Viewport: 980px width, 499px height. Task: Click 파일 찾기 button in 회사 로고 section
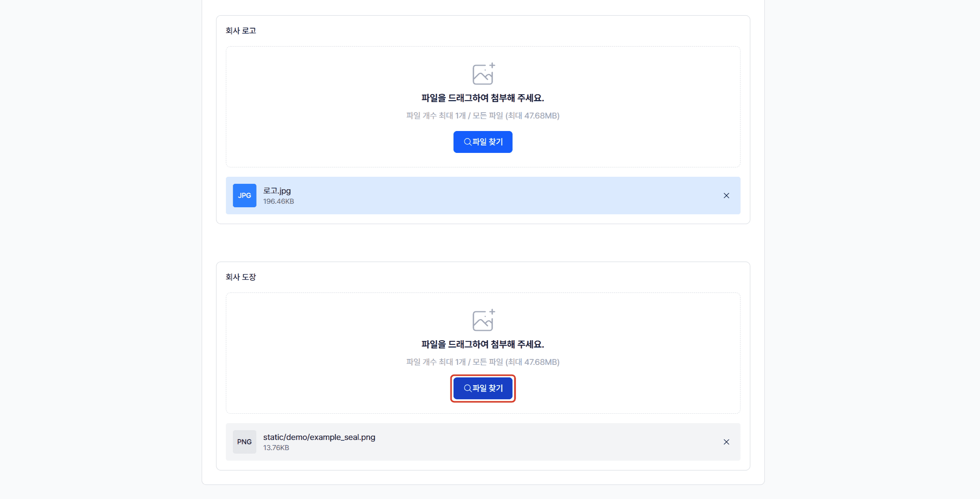coord(483,142)
